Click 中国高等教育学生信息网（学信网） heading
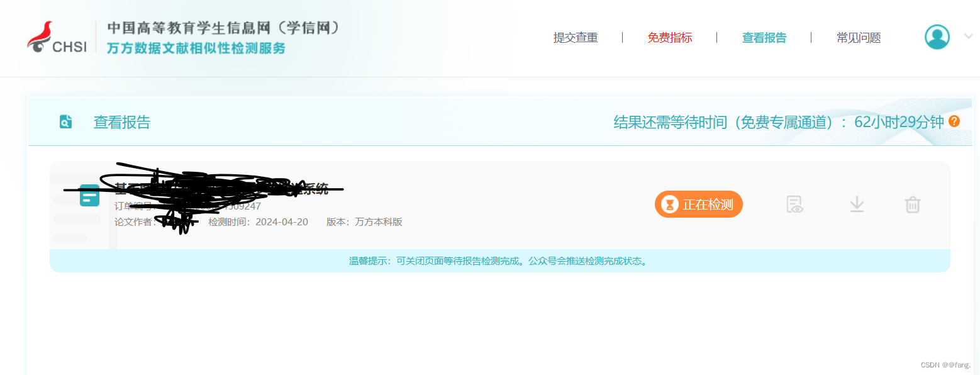The image size is (980, 375). coord(224,28)
